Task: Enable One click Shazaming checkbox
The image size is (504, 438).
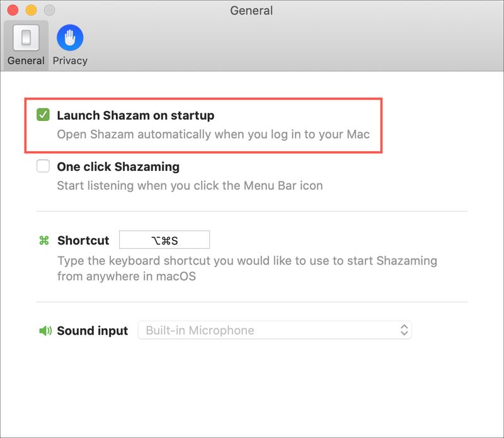Action: pos(43,166)
